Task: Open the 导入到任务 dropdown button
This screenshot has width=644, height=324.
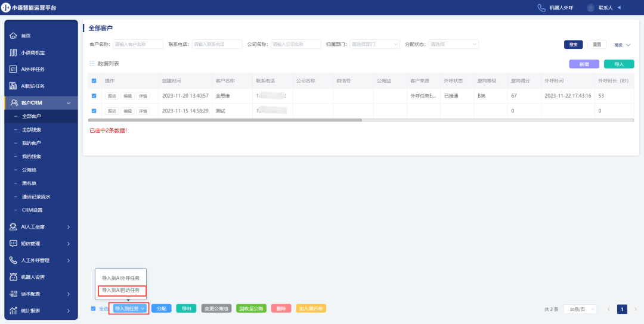Action: pyautogui.click(x=130, y=309)
